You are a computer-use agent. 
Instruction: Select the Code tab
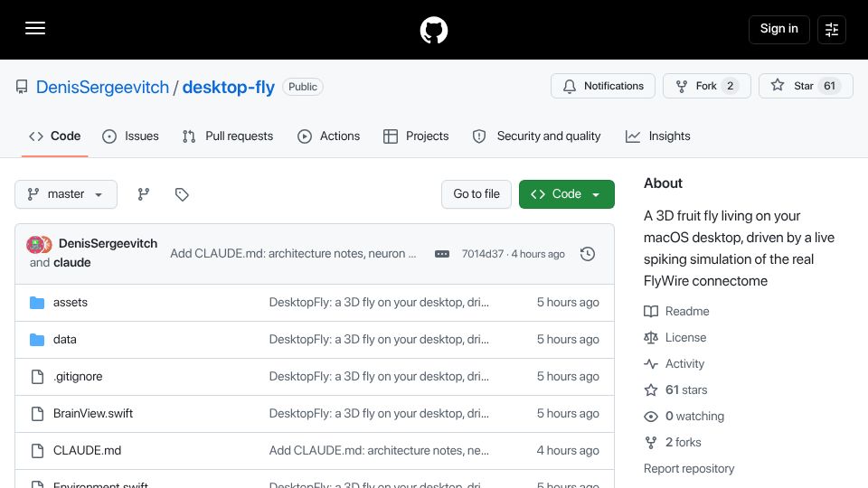pos(55,136)
